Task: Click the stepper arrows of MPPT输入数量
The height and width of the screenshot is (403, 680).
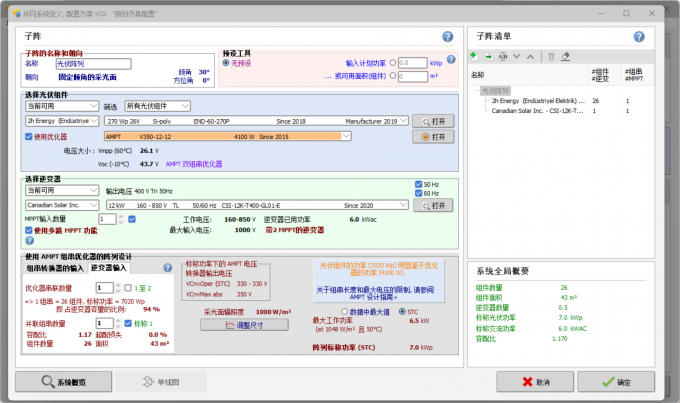Action: [x=121, y=219]
